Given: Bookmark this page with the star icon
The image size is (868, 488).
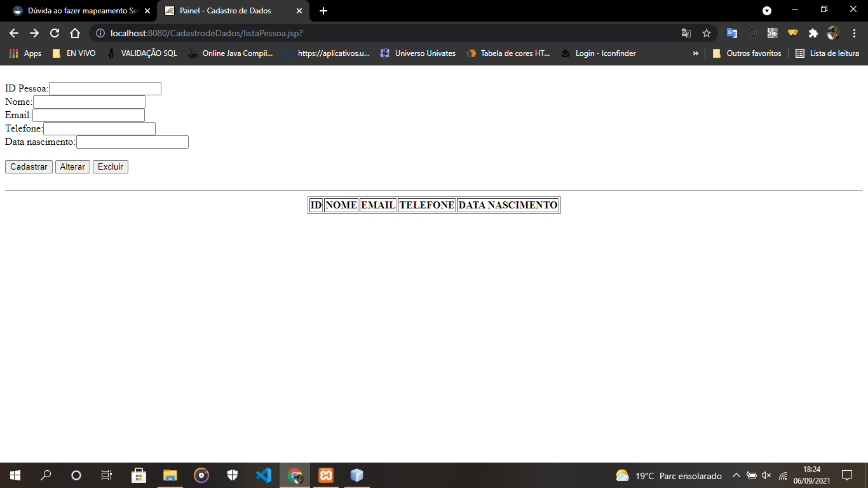Looking at the screenshot, I should pyautogui.click(x=707, y=33).
